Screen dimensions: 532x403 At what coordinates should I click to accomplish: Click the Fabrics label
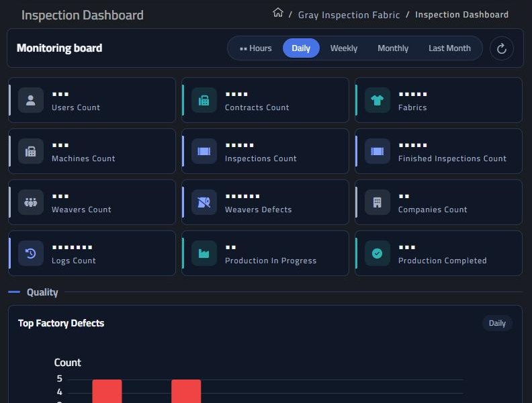pyautogui.click(x=412, y=107)
